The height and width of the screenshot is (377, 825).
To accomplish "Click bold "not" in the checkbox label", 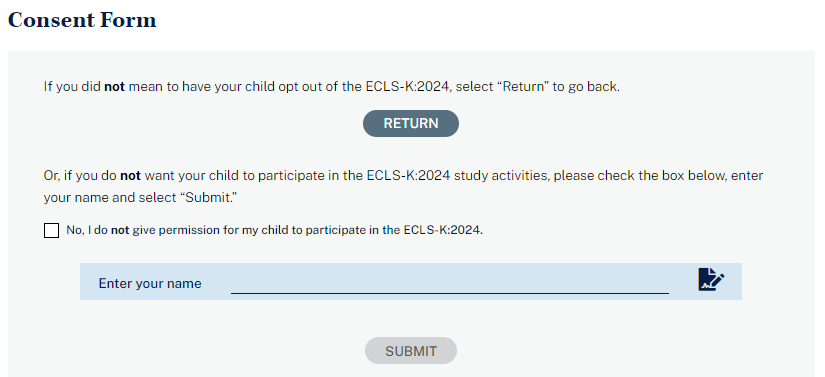I will [120, 230].
